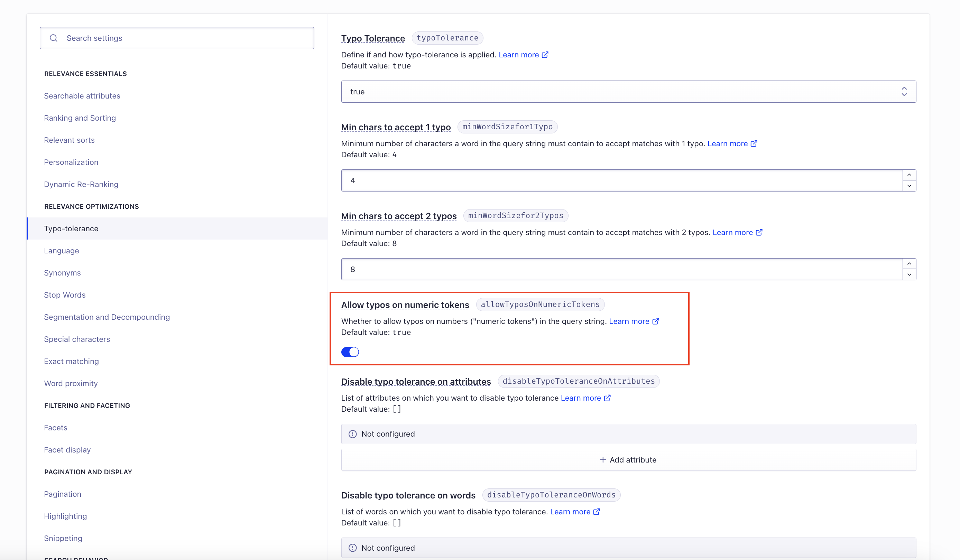960x560 pixels.
Task: Follow Learn more link for numeric tokens
Action: [x=629, y=321]
